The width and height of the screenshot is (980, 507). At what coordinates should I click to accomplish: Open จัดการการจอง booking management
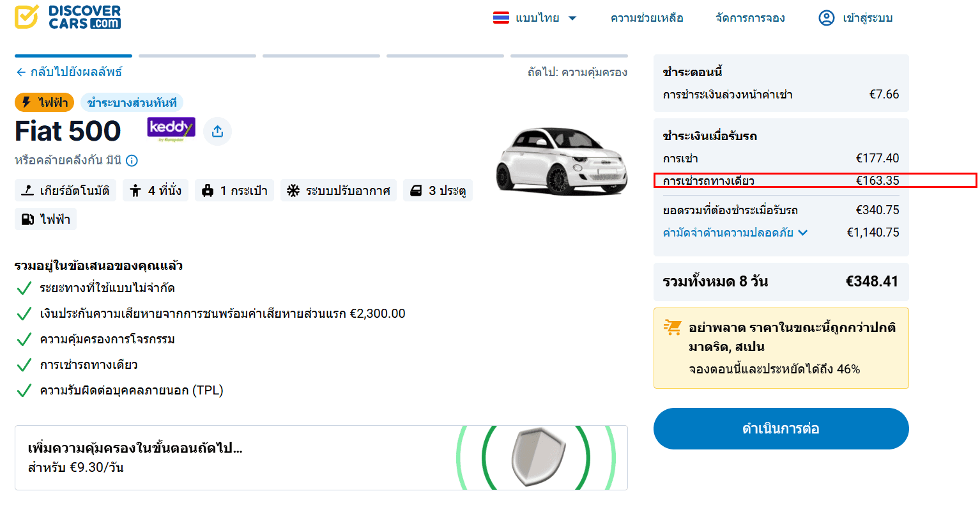point(750,18)
